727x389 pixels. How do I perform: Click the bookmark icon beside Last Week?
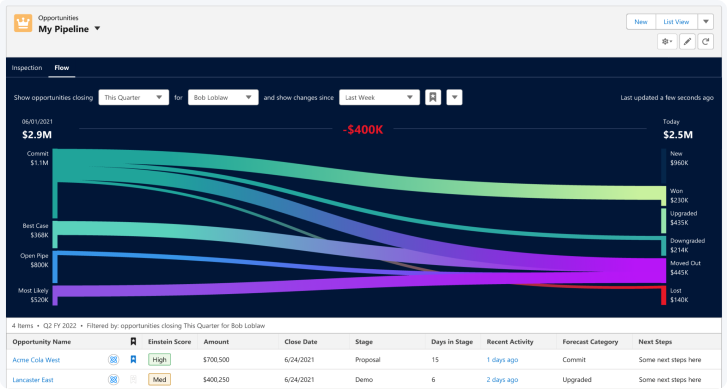click(433, 97)
